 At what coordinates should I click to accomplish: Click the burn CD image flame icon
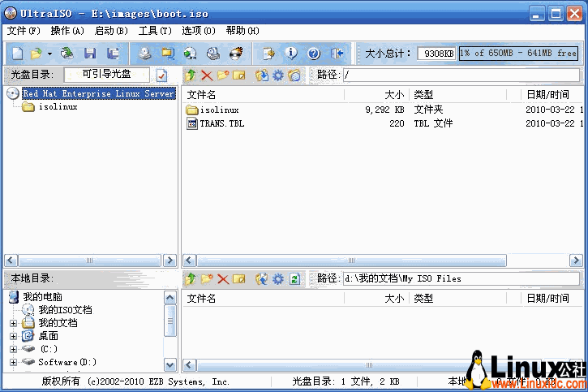click(x=236, y=54)
